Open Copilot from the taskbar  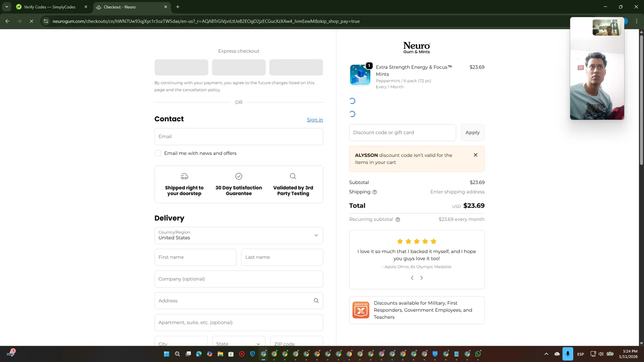pos(210,354)
